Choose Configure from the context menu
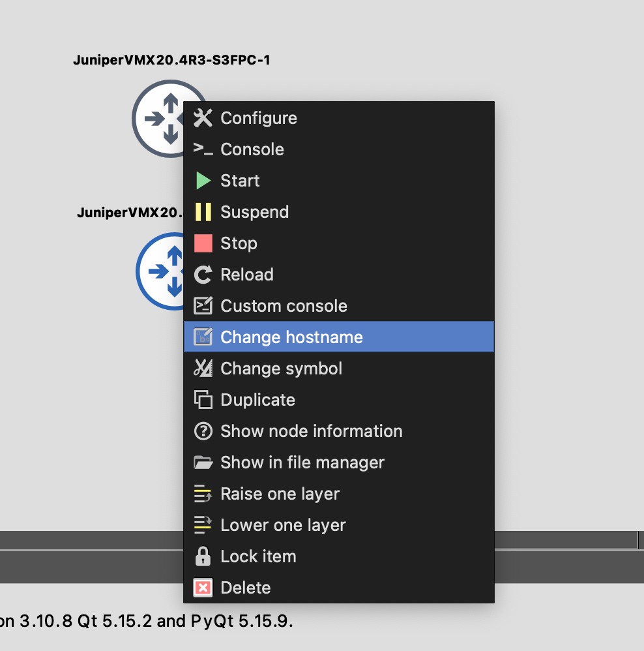 pos(339,118)
